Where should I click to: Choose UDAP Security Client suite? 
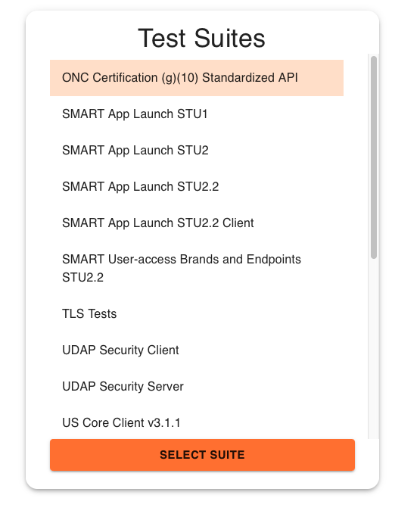(x=197, y=350)
